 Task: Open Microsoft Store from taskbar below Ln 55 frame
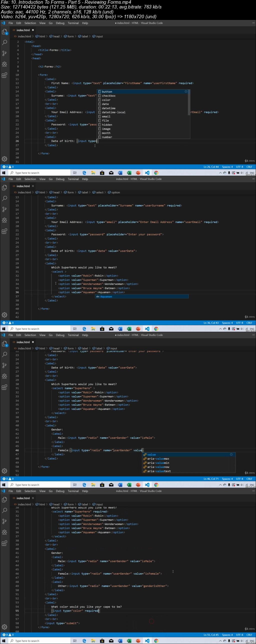pos(102,641)
